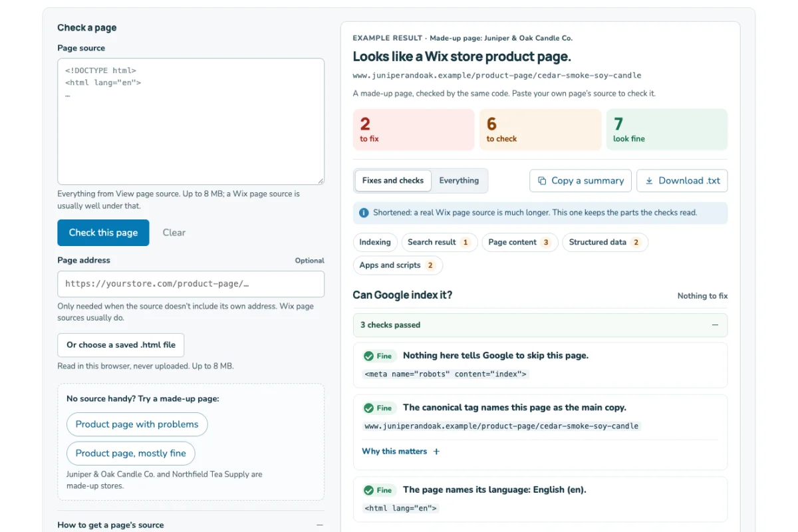Select the Apps and scripts chip
Screen dimensions: 798x532
[x=398, y=265]
